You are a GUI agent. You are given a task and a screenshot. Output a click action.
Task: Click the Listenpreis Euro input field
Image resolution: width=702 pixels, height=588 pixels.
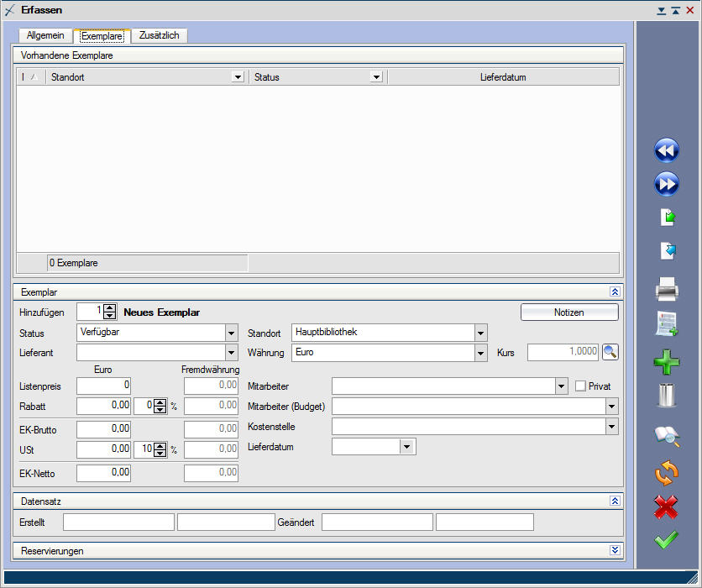(104, 386)
